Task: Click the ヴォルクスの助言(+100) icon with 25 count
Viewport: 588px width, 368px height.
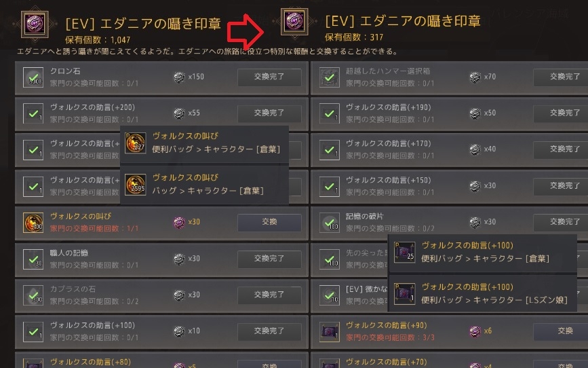Action: click(x=405, y=252)
